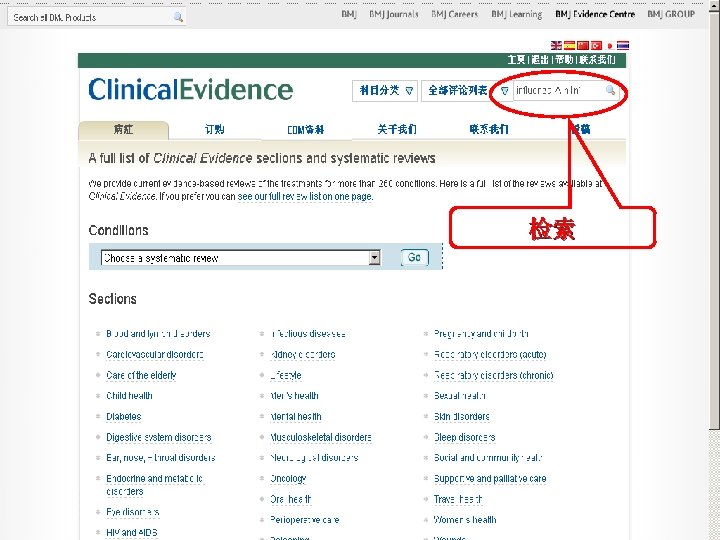Switch language with the UK flag
The height and width of the screenshot is (540, 720).
(x=556, y=45)
